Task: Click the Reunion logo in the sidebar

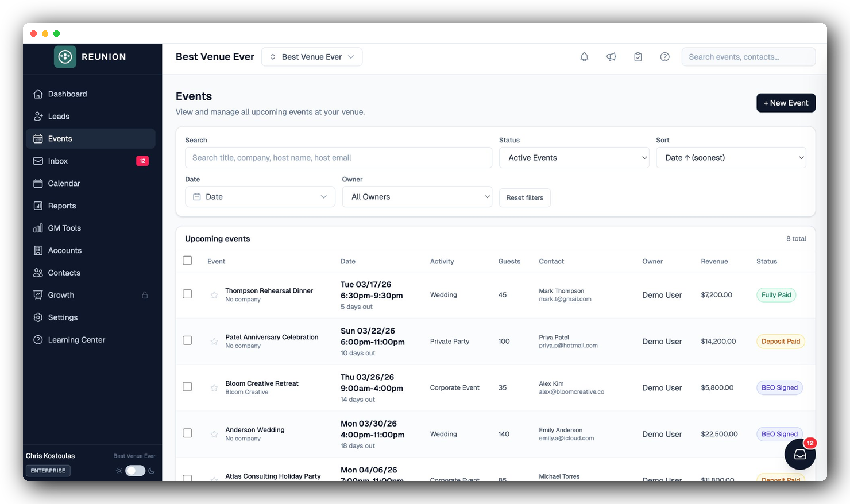Action: point(64,56)
